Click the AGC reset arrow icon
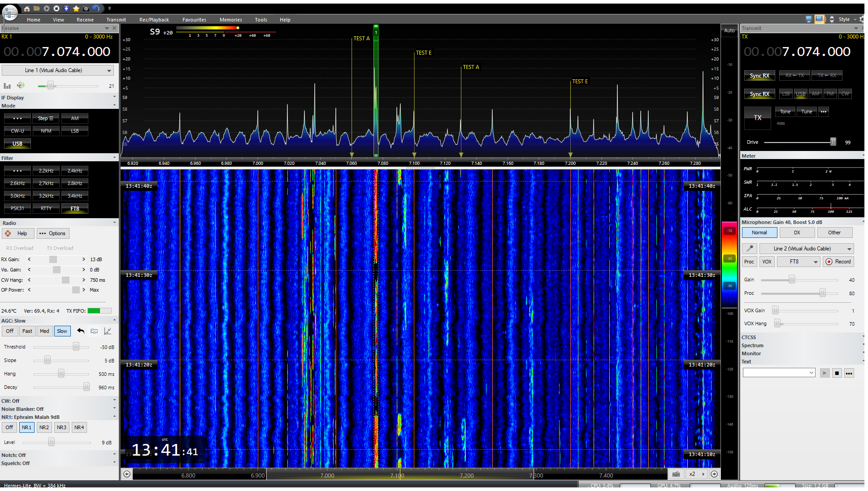Screen dimensions: 868x491 [81, 331]
